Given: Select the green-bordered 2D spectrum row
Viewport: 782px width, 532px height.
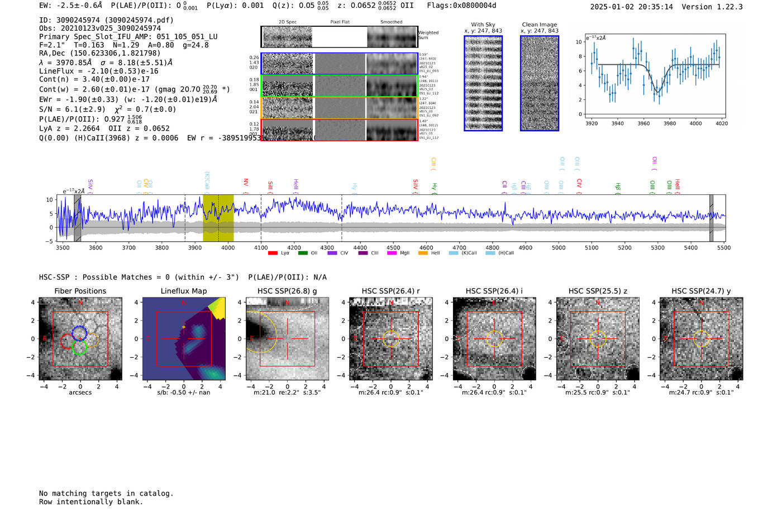Looking at the screenshot, I should click(x=340, y=86).
